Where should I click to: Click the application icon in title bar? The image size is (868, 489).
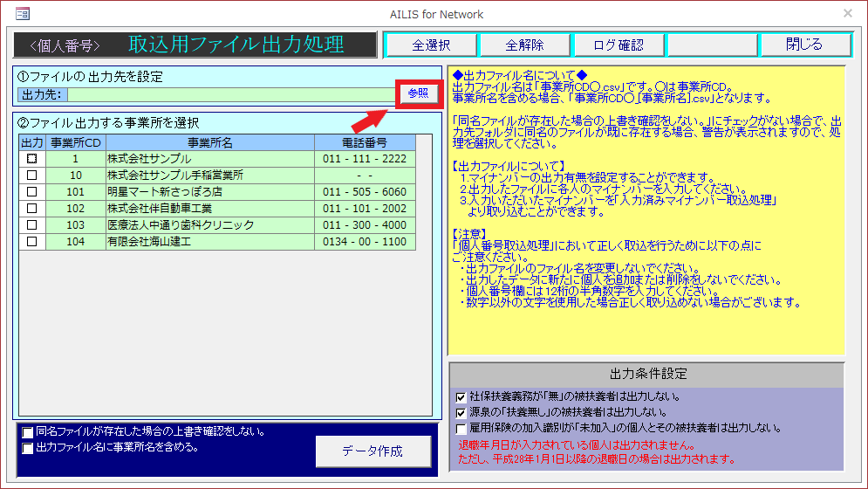[22, 13]
